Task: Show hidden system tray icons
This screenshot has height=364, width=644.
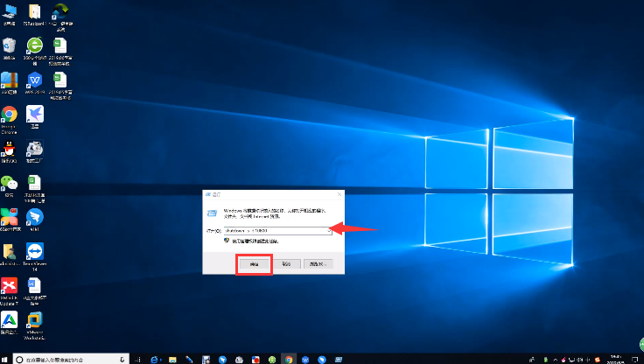Action: [556, 360]
